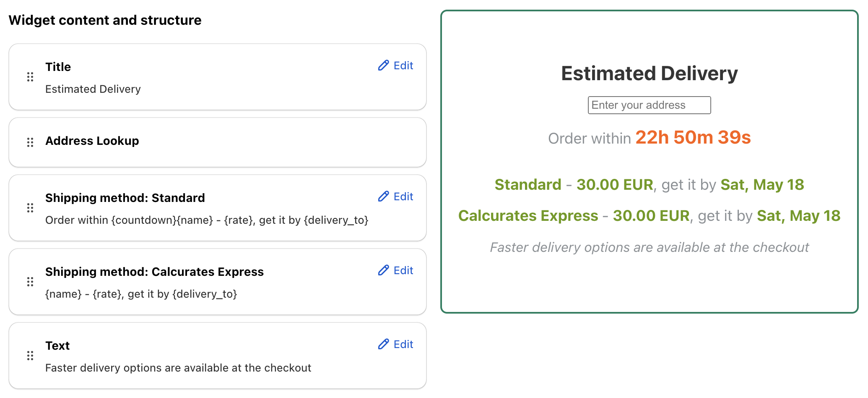Click the Estimated Delivery preview heading

[x=649, y=73]
